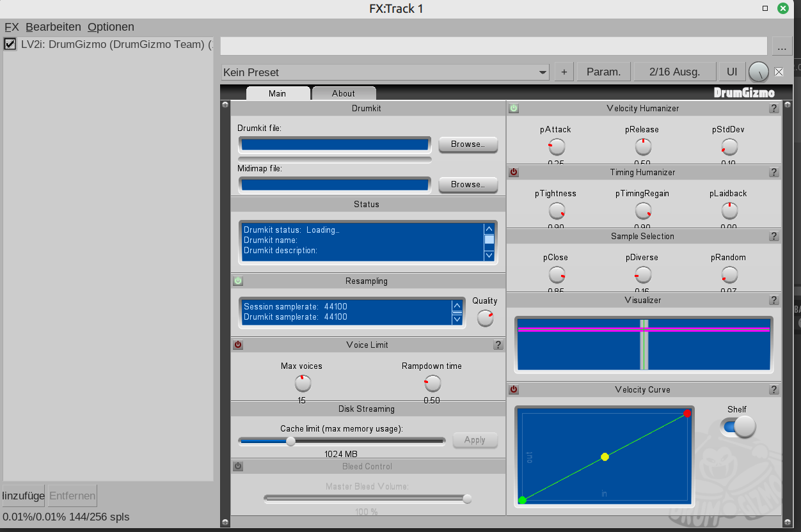This screenshot has width=801, height=532.
Task: Click the pClose knob
Action: 557,275
